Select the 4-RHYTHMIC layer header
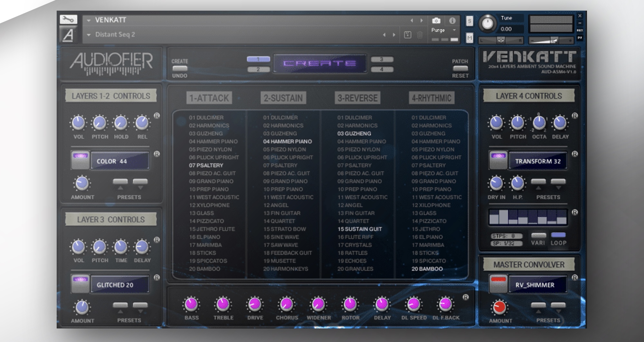 point(431,98)
